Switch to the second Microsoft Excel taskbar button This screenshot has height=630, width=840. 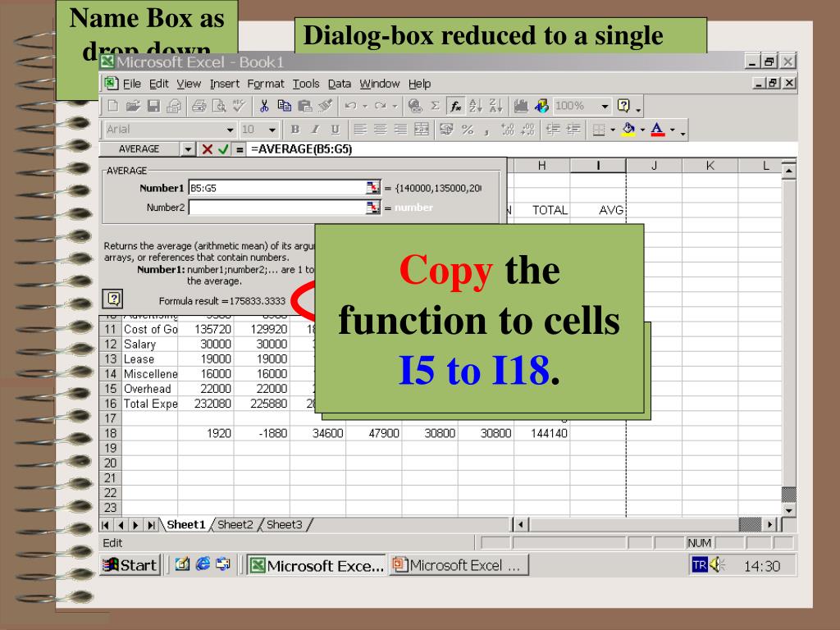click(459, 565)
